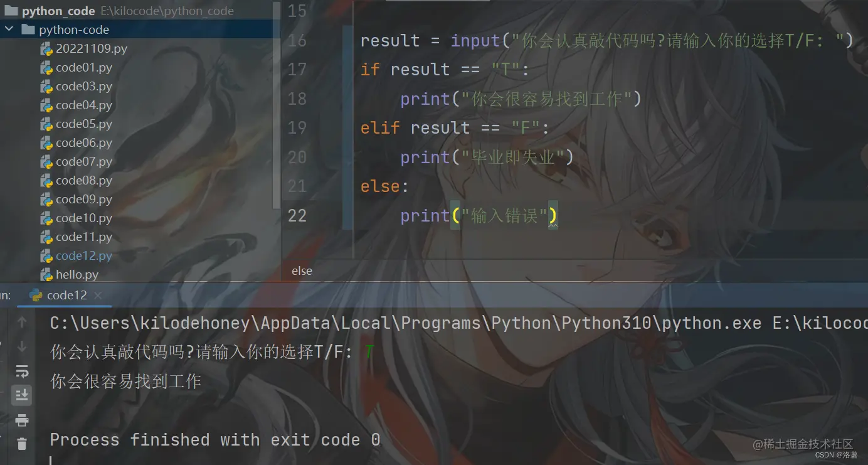The image size is (868, 465).
Task: Click Python file icon beside hello.py
Action: click(x=46, y=275)
